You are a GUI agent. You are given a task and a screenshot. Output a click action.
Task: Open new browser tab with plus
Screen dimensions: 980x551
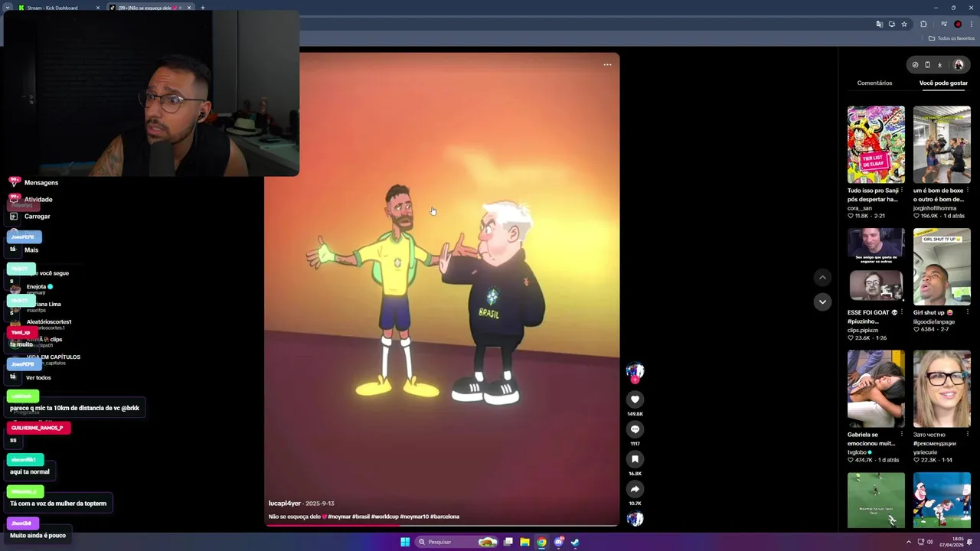pyautogui.click(x=203, y=8)
